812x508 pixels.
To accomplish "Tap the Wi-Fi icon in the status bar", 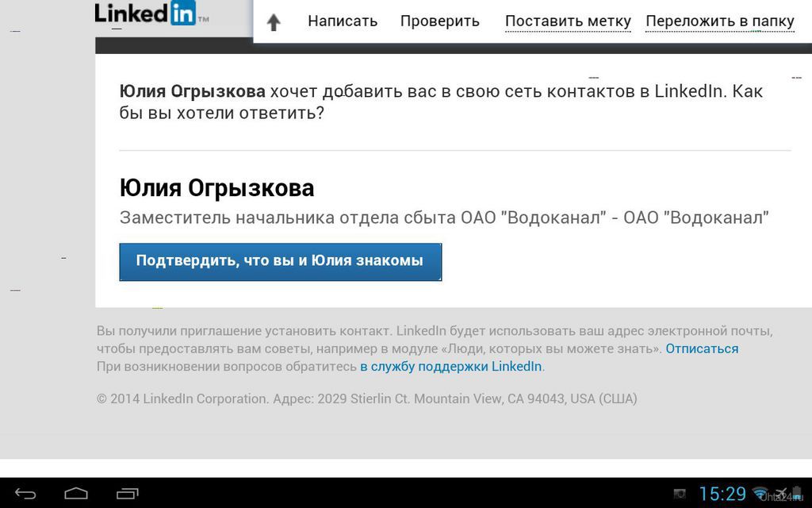I will click(x=760, y=494).
